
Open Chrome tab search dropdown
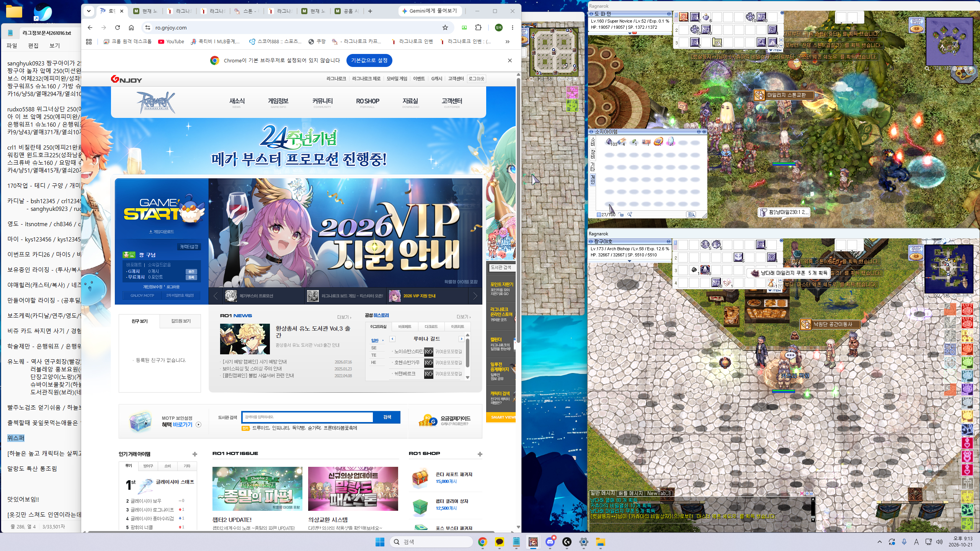89,11
